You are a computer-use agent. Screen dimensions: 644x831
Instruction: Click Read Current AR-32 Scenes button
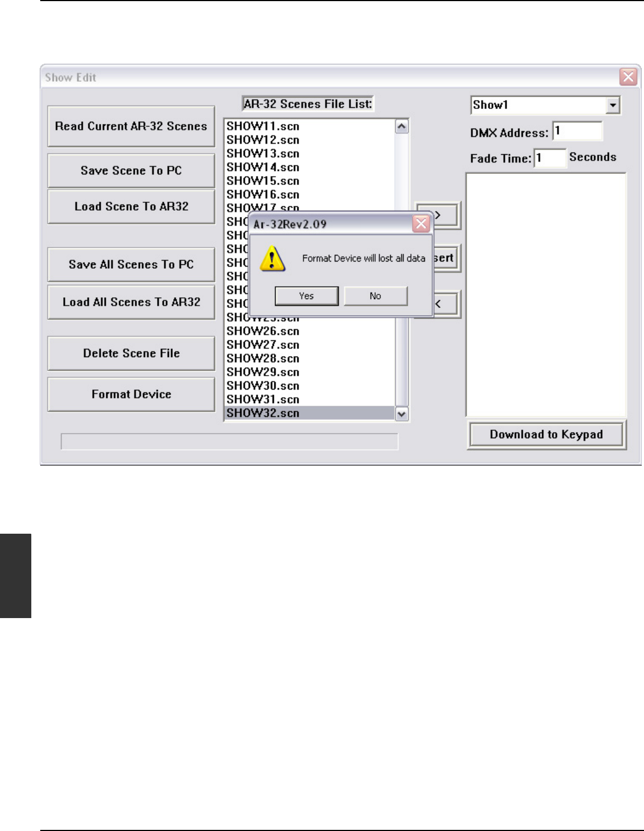pos(131,126)
